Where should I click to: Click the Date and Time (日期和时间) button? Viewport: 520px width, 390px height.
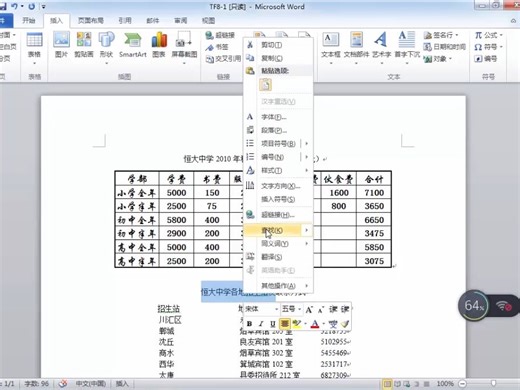click(x=444, y=47)
